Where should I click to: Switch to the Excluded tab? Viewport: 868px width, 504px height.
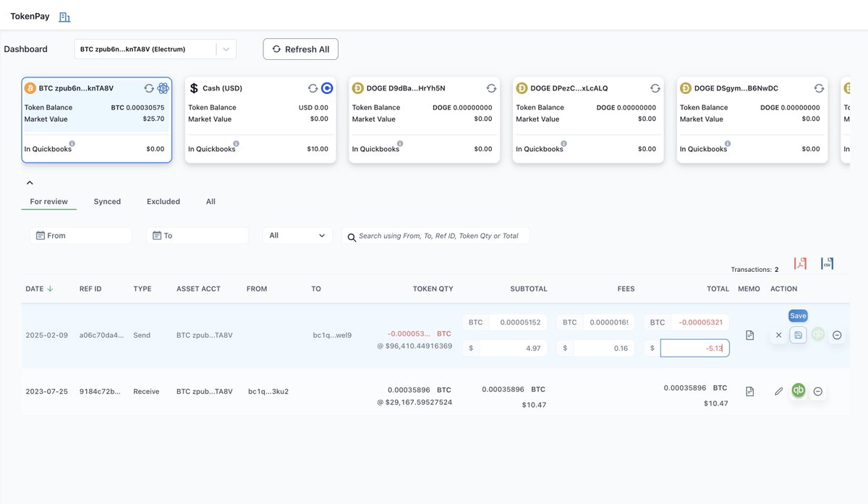[x=163, y=202]
